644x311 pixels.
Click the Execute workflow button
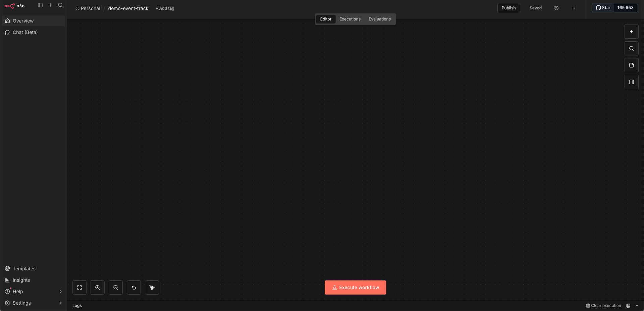coord(355,287)
